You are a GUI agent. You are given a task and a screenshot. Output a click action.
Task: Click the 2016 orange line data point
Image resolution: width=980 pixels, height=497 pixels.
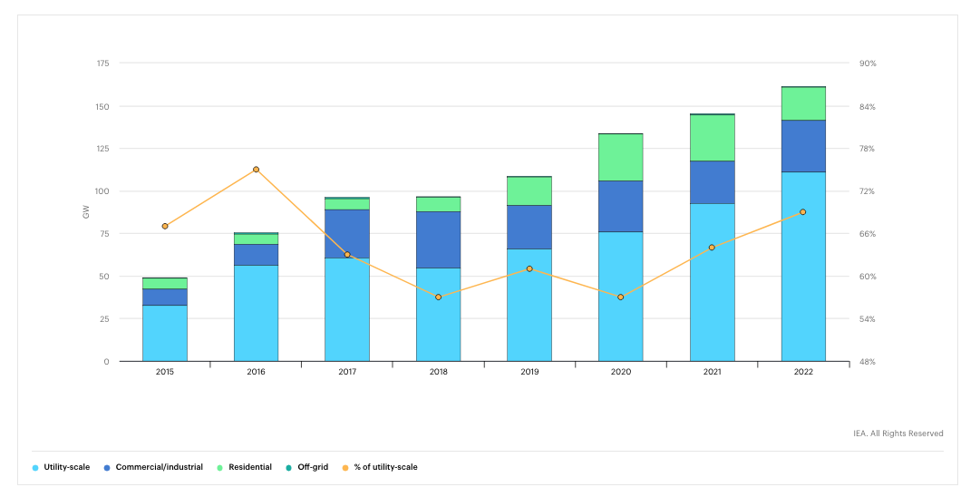point(257,170)
